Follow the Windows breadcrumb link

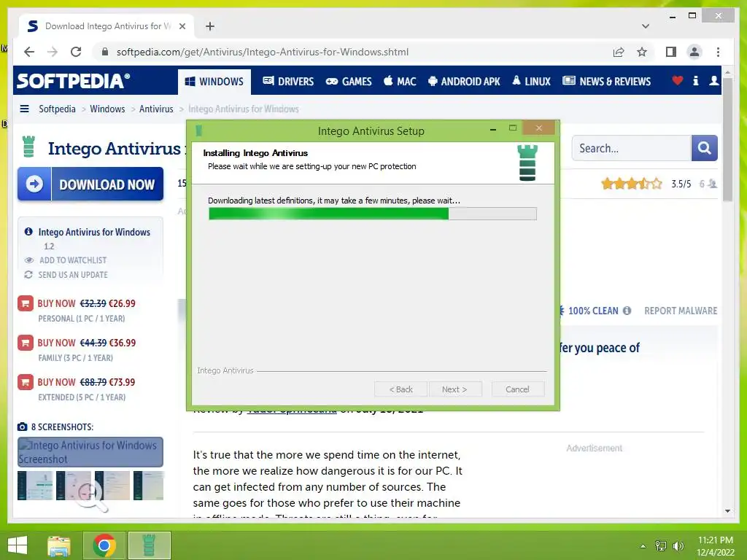107,109
